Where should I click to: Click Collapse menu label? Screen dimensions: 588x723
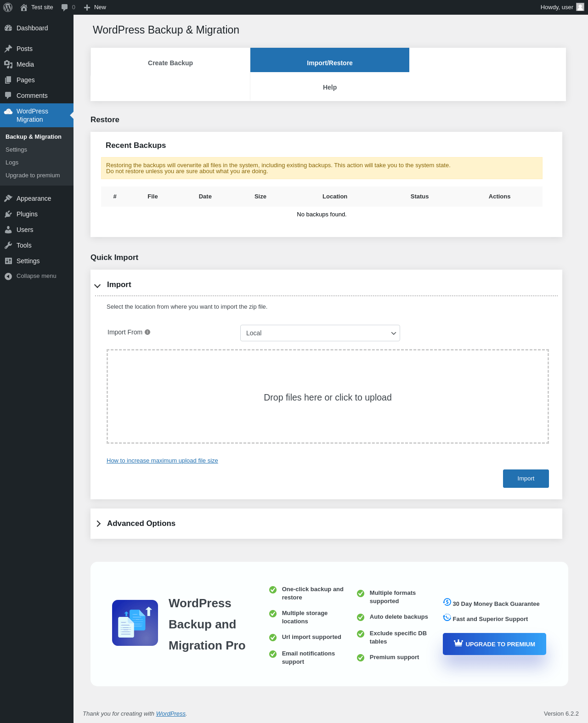point(36,276)
